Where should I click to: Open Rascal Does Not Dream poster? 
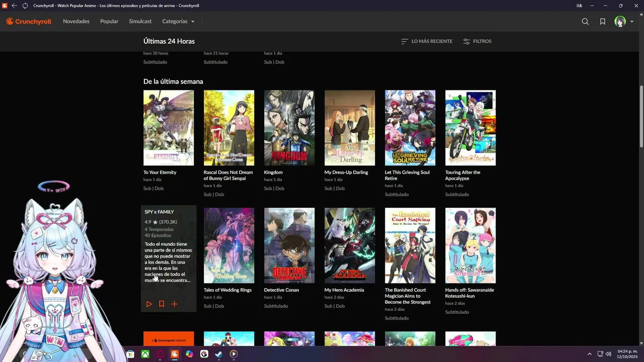(229, 128)
